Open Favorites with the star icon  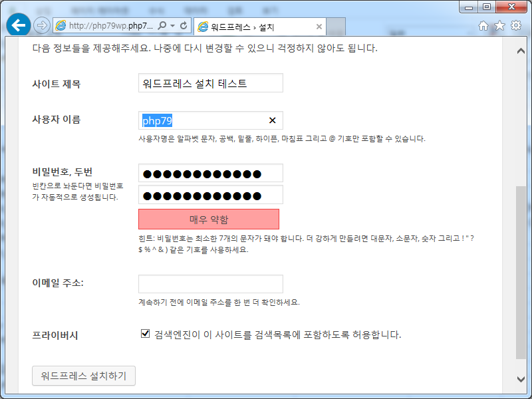[499, 25]
